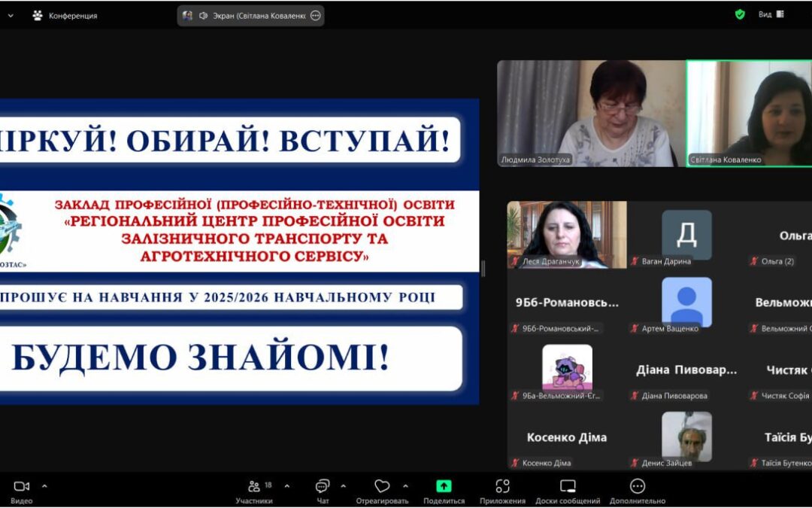Click the БУДЕМО ЗНАЙОМІ! slide heading
This screenshot has height=508, width=812.
[x=200, y=358]
